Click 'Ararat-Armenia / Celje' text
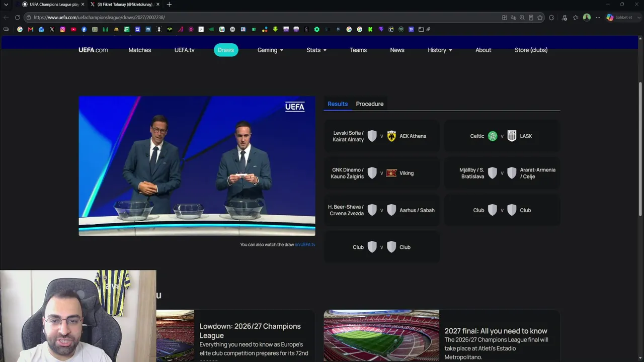Viewport: 644px width, 362px height. tap(538, 173)
